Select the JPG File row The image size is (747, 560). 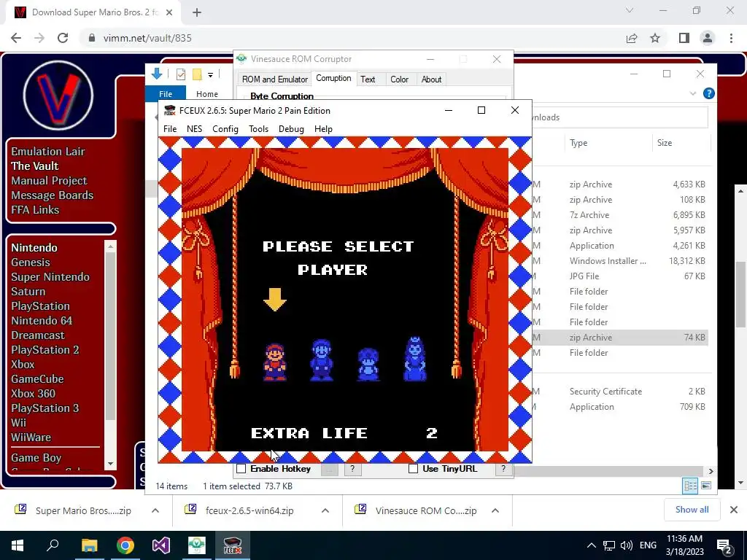619,276
